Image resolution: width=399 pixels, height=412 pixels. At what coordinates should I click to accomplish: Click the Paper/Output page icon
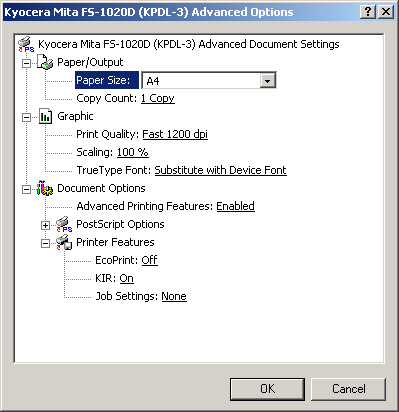[45, 62]
